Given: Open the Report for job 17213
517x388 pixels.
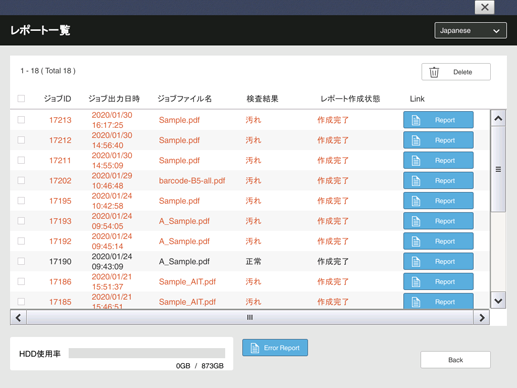Looking at the screenshot, I should pyautogui.click(x=438, y=120).
